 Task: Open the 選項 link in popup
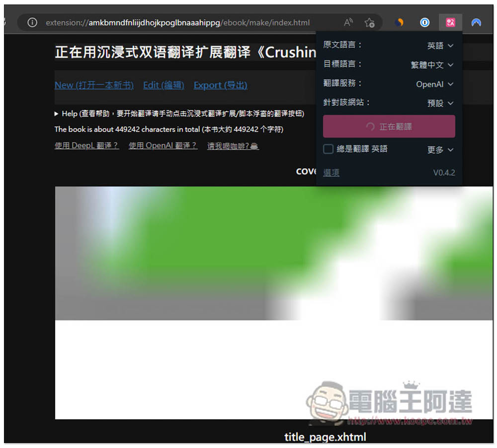point(331,173)
